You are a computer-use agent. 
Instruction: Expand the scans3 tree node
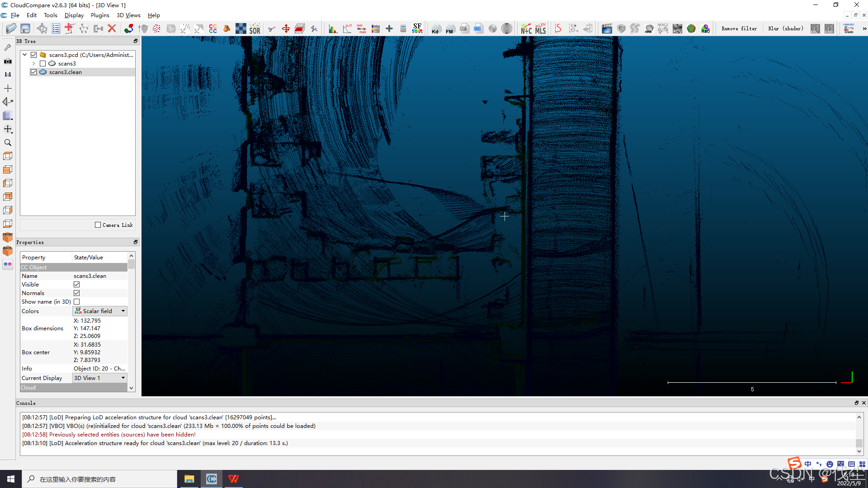pos(34,64)
